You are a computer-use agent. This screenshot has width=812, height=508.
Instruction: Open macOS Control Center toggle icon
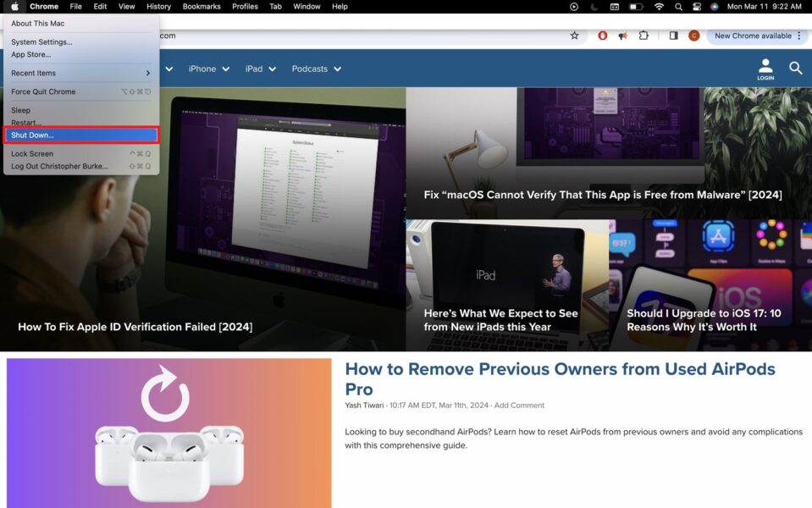(696, 7)
